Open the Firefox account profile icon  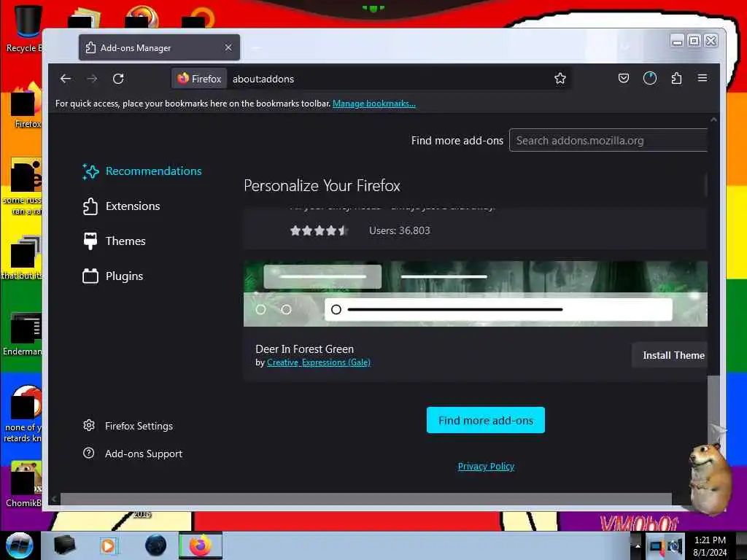[x=650, y=78]
